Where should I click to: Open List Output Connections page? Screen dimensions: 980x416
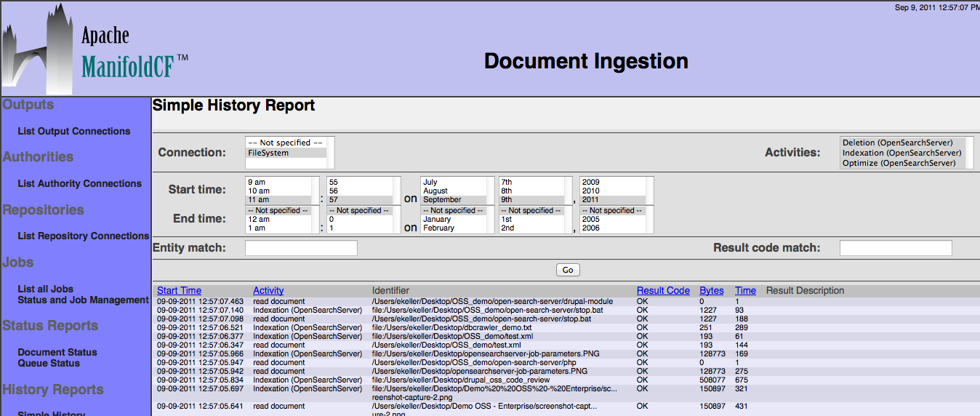click(x=74, y=132)
